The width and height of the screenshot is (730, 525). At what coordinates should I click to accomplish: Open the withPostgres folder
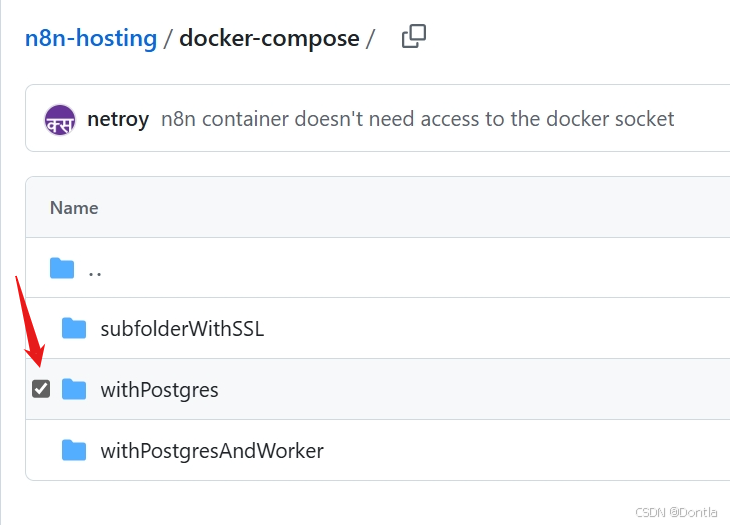pyautogui.click(x=159, y=390)
